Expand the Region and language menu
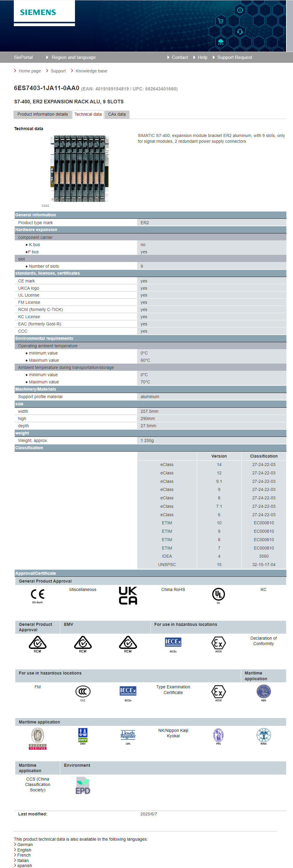The height and width of the screenshot is (868, 293). [x=73, y=57]
